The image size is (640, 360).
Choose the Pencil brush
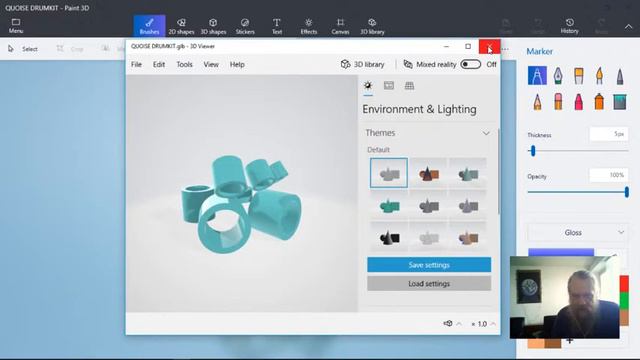click(x=537, y=102)
